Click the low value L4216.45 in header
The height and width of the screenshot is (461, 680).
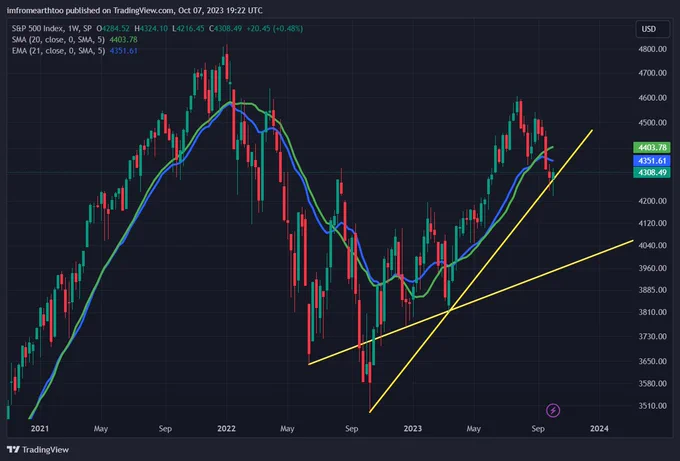188,29
